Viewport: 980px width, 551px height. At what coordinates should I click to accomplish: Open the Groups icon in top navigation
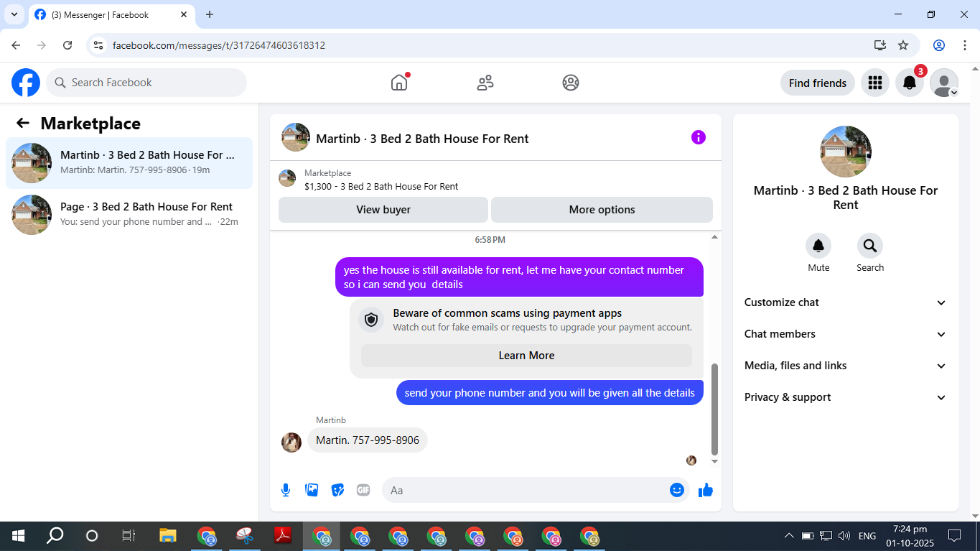571,83
